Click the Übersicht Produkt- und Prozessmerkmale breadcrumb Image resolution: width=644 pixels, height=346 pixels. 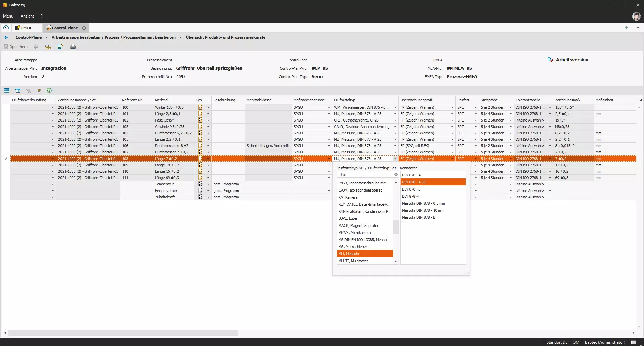[x=225, y=37]
